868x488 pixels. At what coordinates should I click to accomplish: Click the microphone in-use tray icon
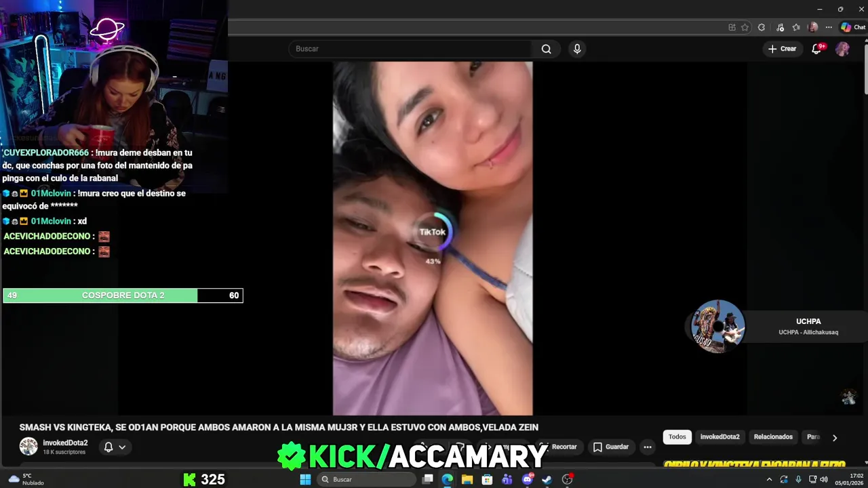pyautogui.click(x=798, y=479)
